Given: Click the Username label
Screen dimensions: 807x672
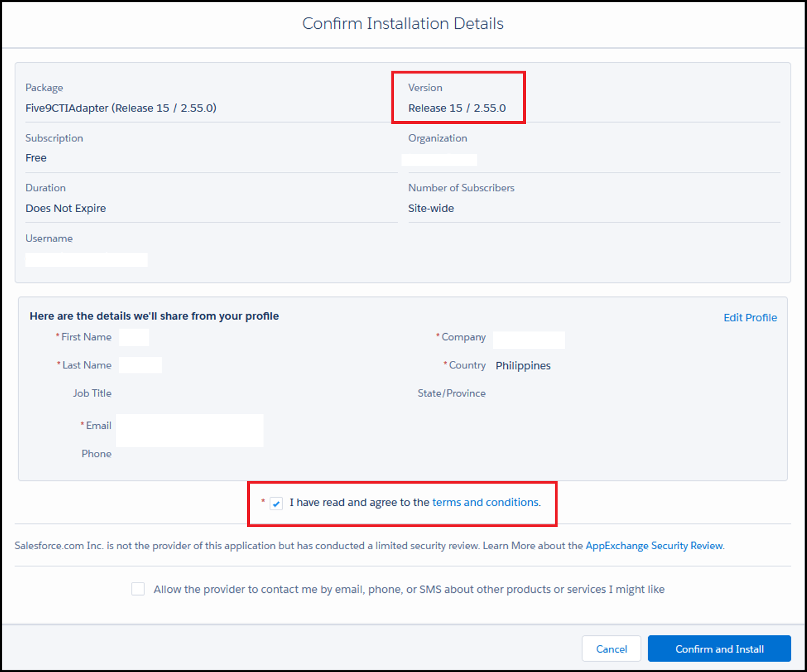Looking at the screenshot, I should (49, 239).
